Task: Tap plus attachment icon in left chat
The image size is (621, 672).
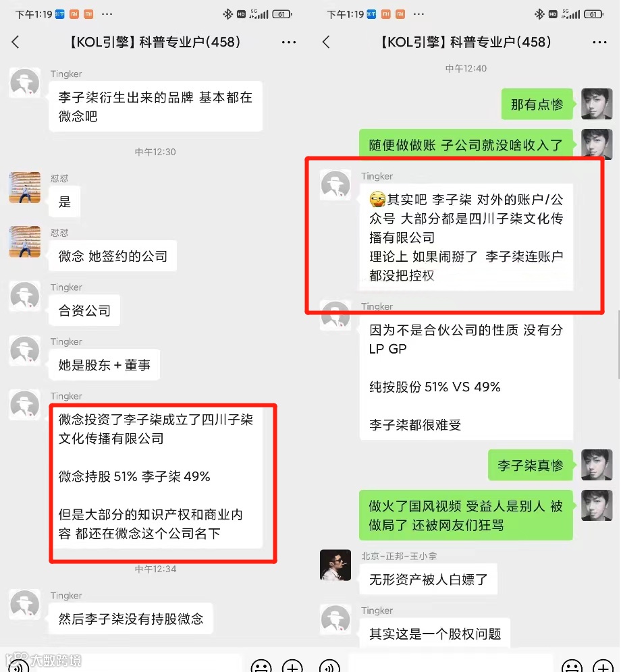Action: click(x=292, y=665)
